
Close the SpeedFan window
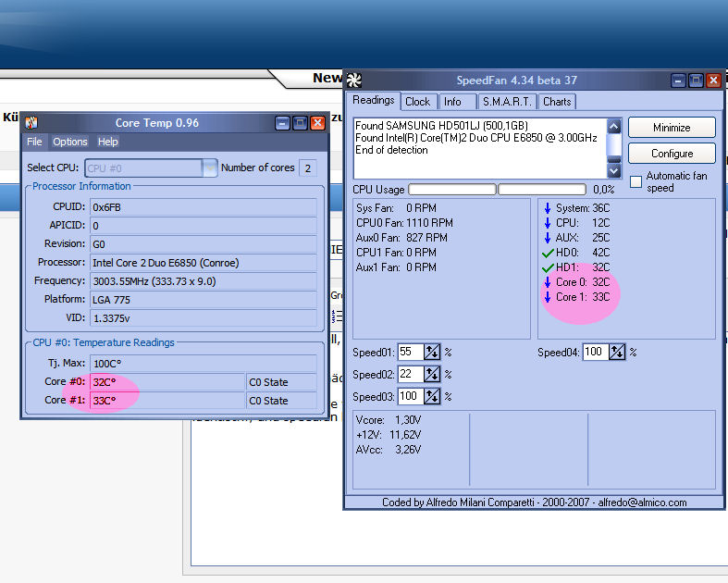(713, 81)
